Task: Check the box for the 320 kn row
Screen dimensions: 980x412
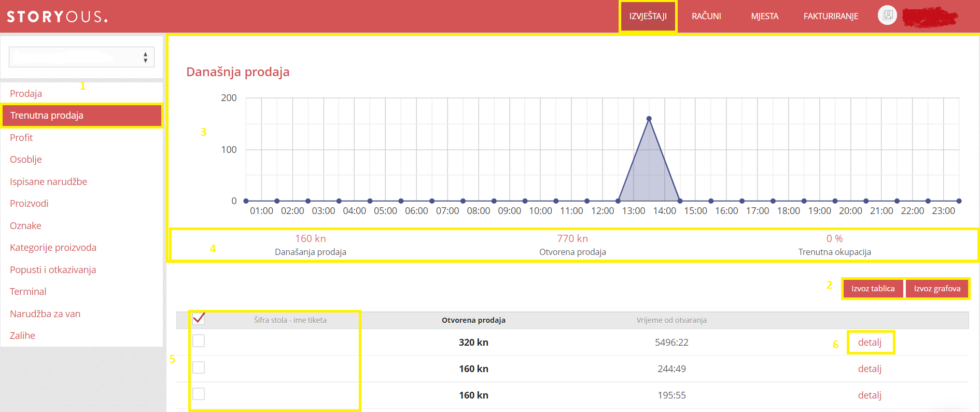Action: pyautogui.click(x=199, y=340)
